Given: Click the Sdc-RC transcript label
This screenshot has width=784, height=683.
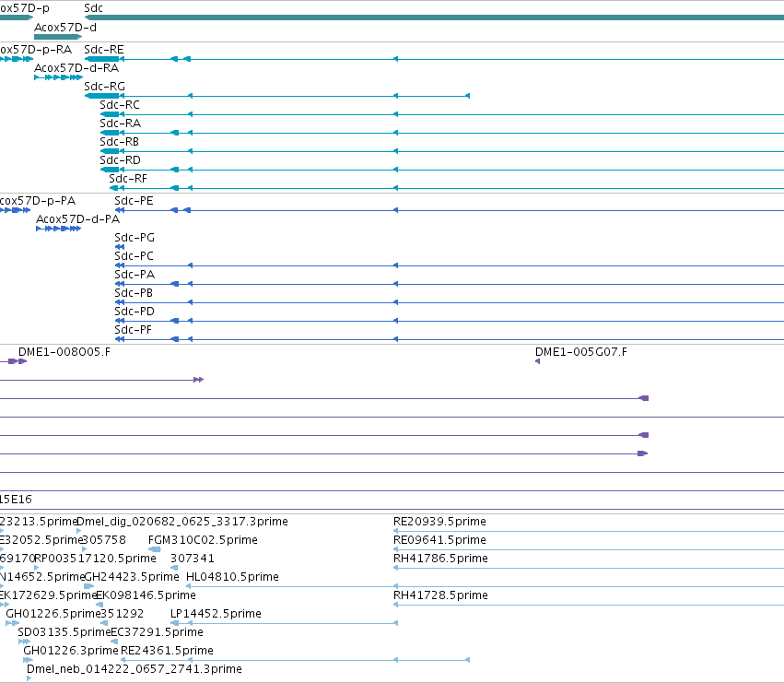Looking at the screenshot, I should pos(120,105).
